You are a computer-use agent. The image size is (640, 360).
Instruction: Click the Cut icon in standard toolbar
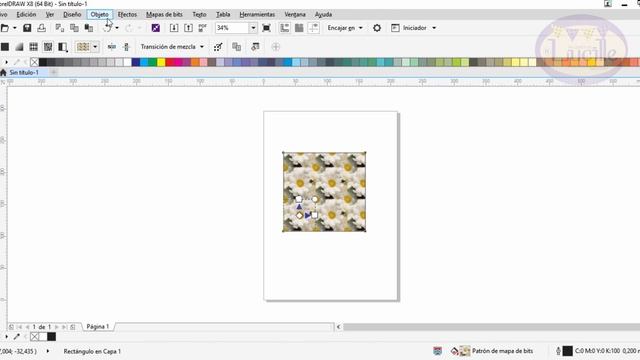(x=60, y=28)
